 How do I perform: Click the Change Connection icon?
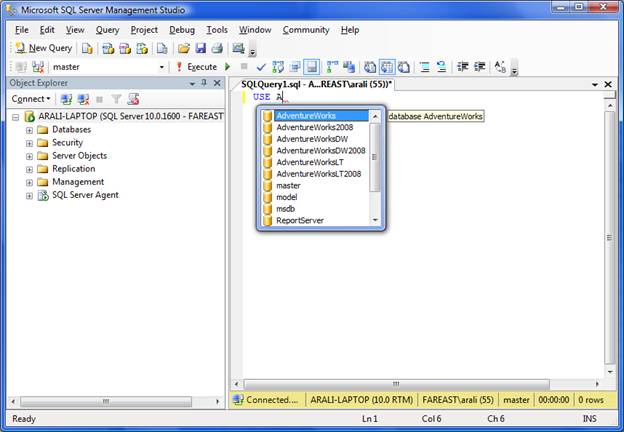38,67
